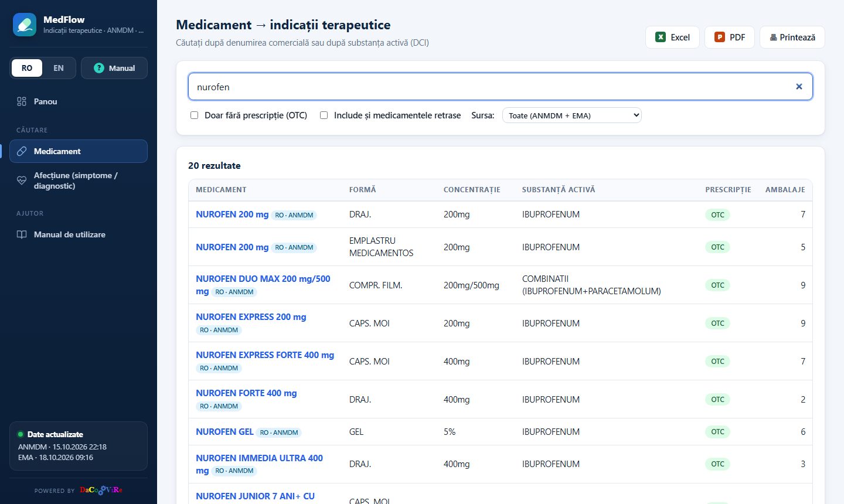This screenshot has height=504, width=844.
Task: Open NUROFEN GEL link
Action: [x=224, y=432]
